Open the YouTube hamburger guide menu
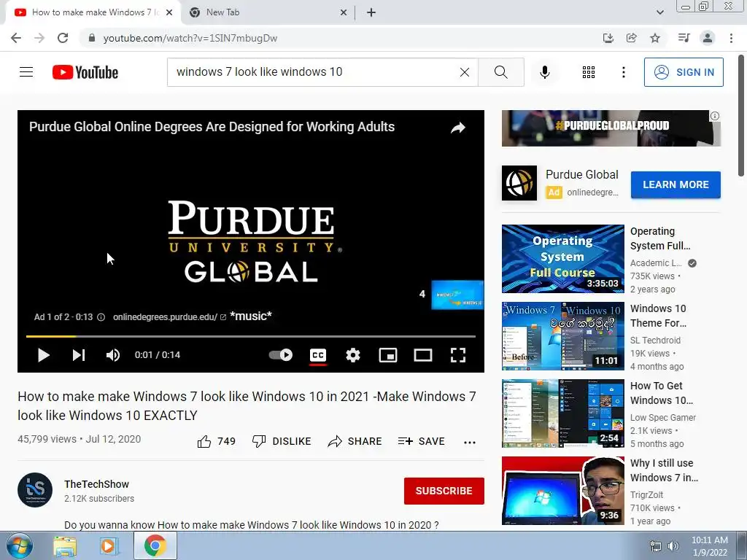Screen dimensions: 747x560 (x=26, y=72)
